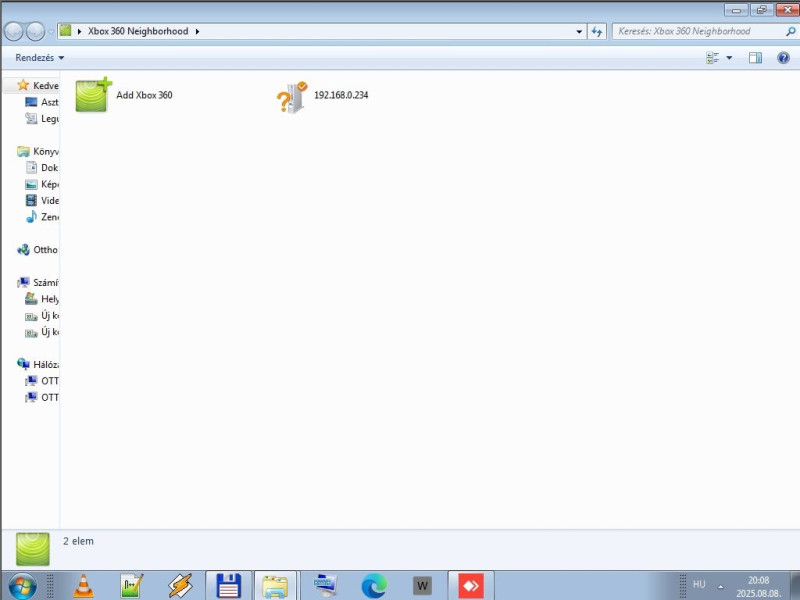Select the Legutóbbi helyek entry
This screenshot has height=600, width=800.
click(41, 118)
